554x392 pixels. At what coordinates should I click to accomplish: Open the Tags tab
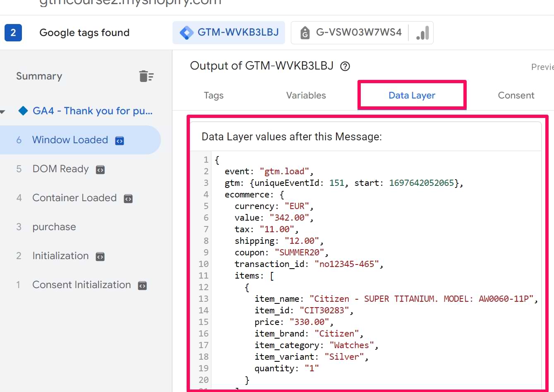[x=213, y=96]
